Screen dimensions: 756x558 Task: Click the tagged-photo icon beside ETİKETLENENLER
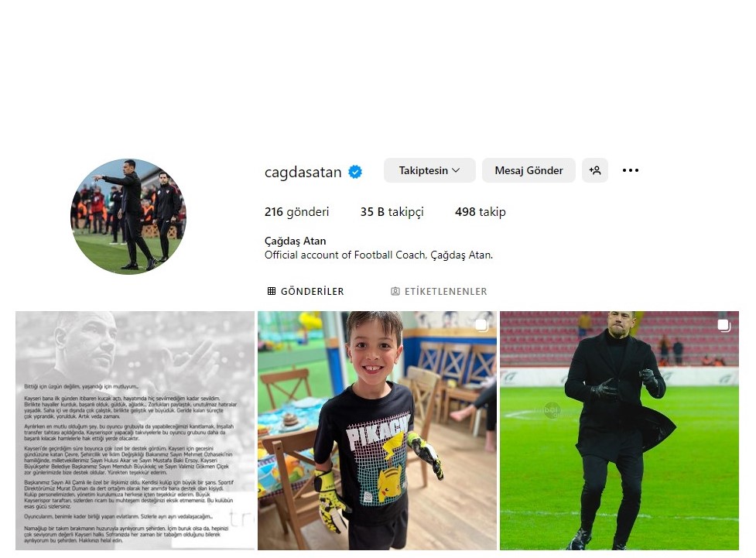(395, 291)
